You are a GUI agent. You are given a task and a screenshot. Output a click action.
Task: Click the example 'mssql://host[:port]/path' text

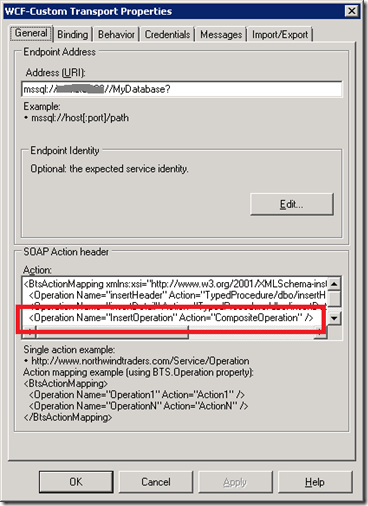[x=80, y=118]
